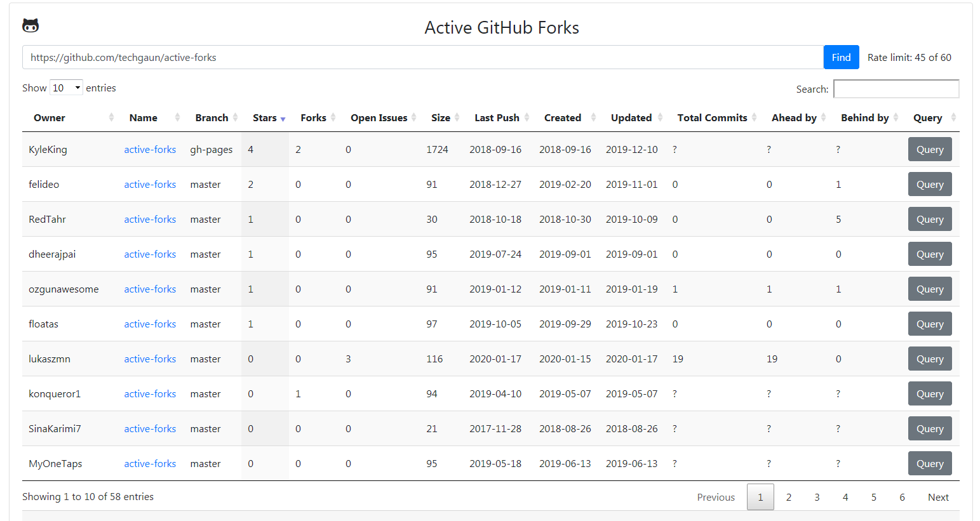980x521 pixels.
Task: Click Query button for MyOneTaps row
Action: [x=930, y=463]
